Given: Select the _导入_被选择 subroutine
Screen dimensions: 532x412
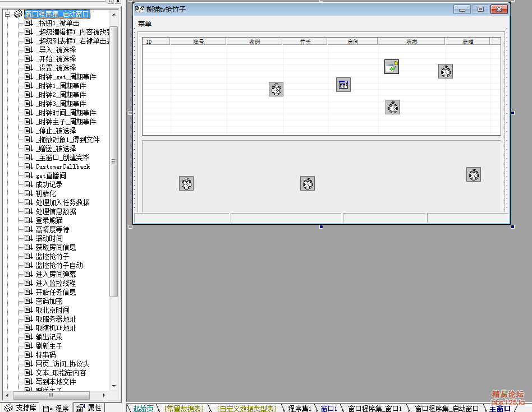Looking at the screenshot, I should click(x=56, y=50).
